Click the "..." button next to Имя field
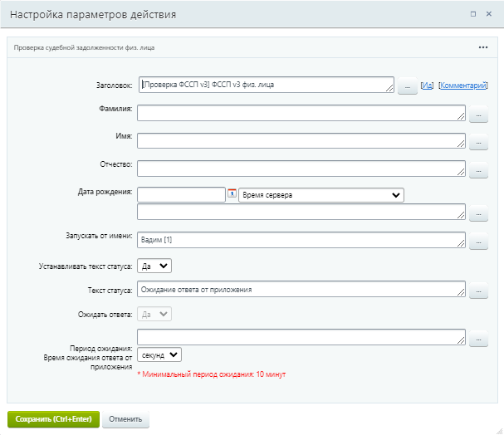Screen dimensions: 504x435 478,144
